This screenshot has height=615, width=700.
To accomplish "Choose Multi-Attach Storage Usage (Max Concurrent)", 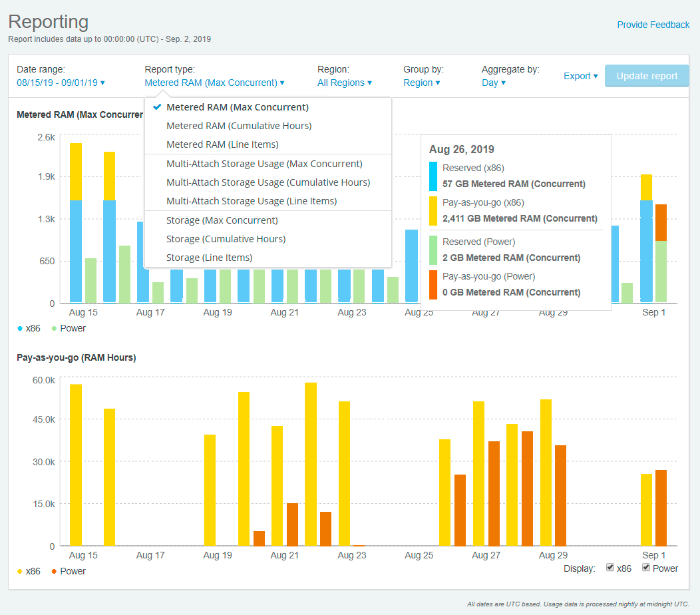I will (x=265, y=163).
